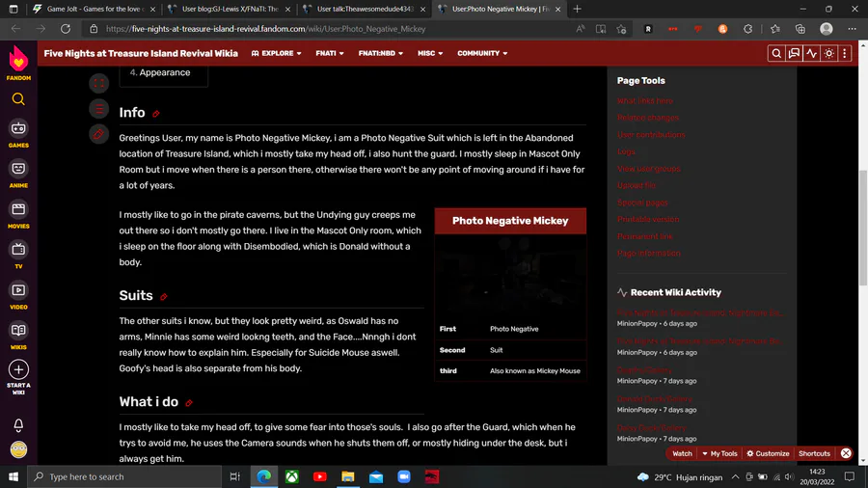Switch to Game Jolt browser tab
868x488 pixels.
point(95,9)
